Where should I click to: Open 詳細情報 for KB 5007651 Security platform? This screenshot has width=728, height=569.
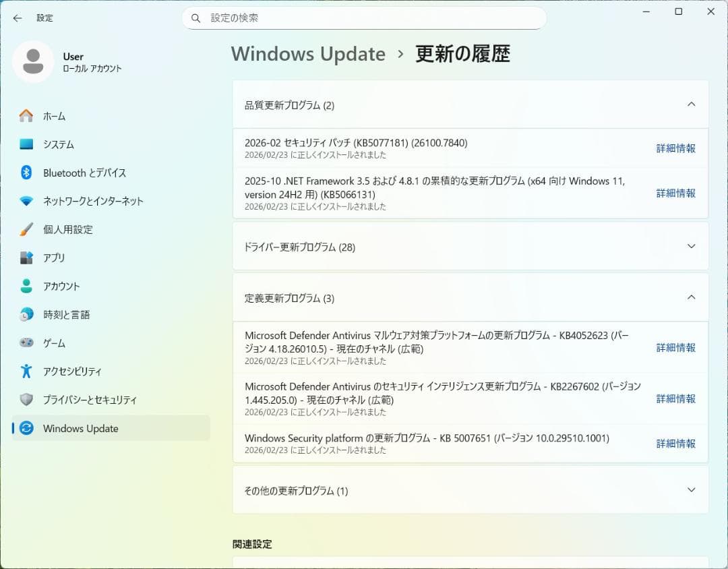coord(676,444)
